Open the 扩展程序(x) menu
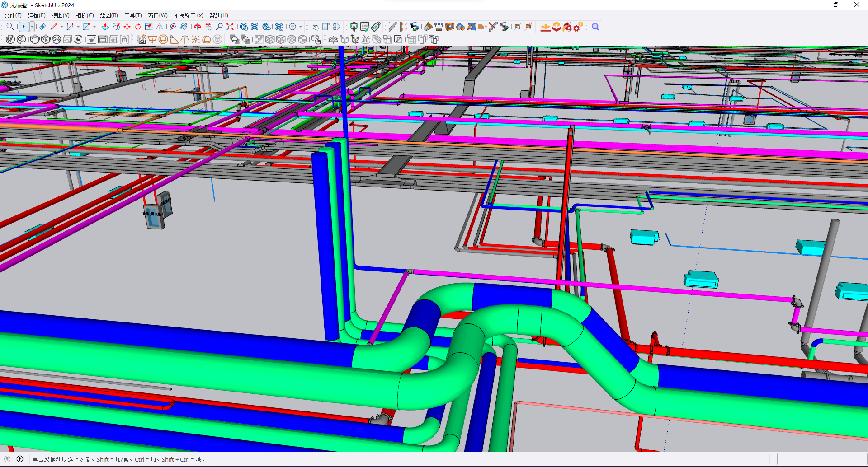Image resolution: width=868 pixels, height=467 pixels. pyautogui.click(x=189, y=15)
